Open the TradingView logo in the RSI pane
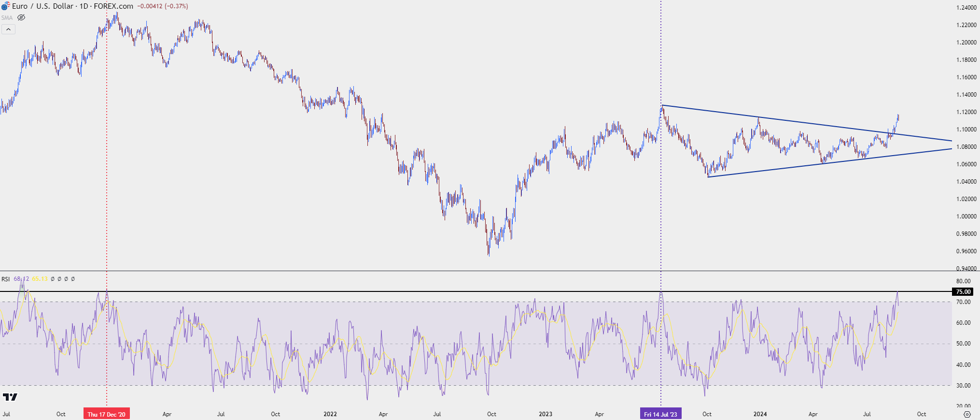This screenshot has width=980, height=420. (x=10, y=397)
